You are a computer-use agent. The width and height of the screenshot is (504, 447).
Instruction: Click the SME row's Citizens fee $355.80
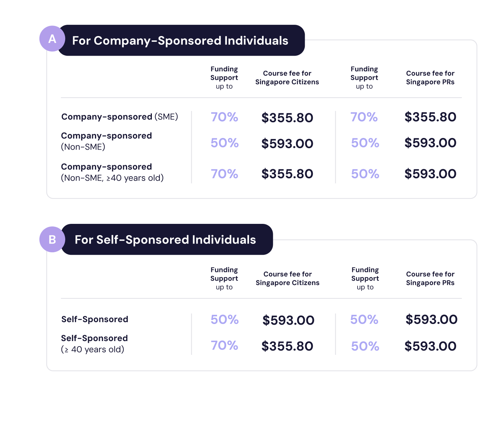click(x=287, y=118)
